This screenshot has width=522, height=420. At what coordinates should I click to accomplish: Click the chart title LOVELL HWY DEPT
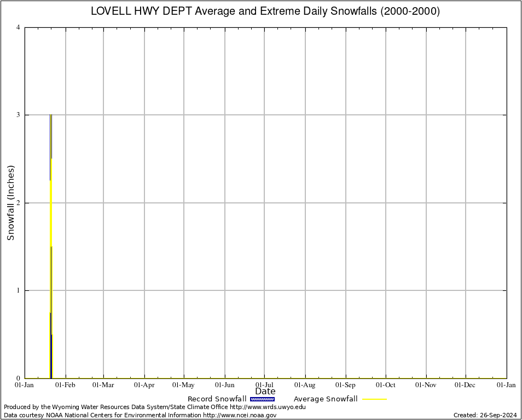(265, 11)
